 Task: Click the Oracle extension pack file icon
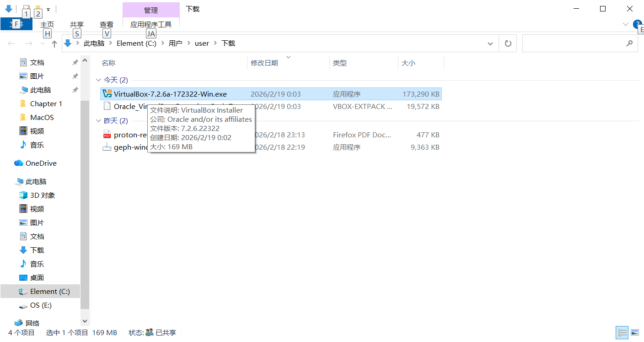pyautogui.click(x=107, y=106)
